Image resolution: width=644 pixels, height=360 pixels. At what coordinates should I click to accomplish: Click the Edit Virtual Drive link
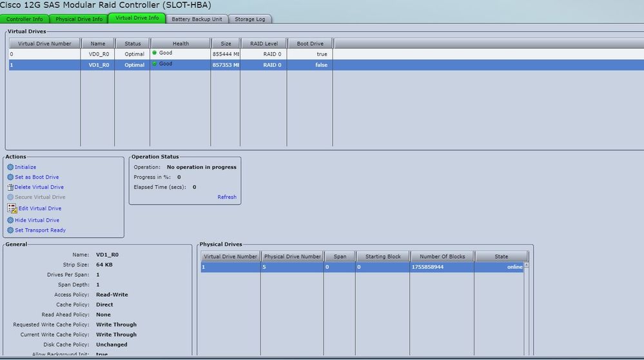pos(40,208)
